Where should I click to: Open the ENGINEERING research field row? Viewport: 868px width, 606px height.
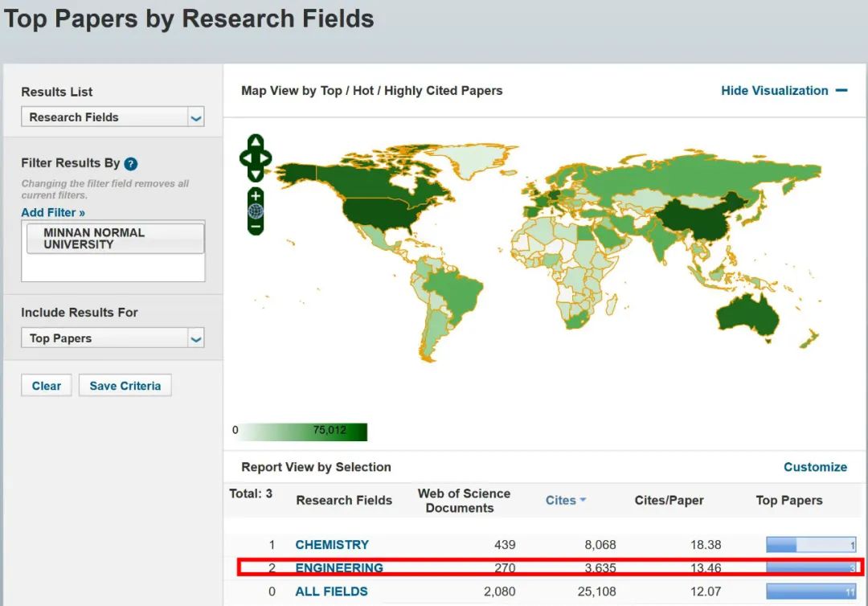(339, 568)
